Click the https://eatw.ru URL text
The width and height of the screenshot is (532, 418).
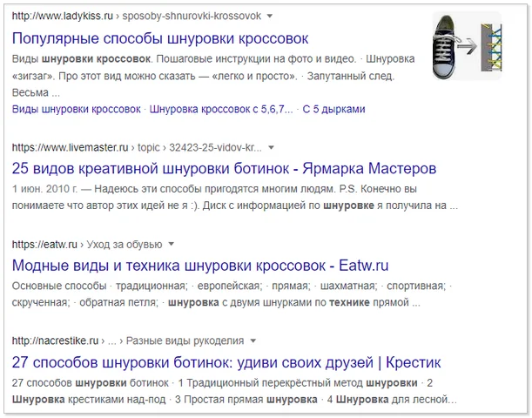(44, 245)
